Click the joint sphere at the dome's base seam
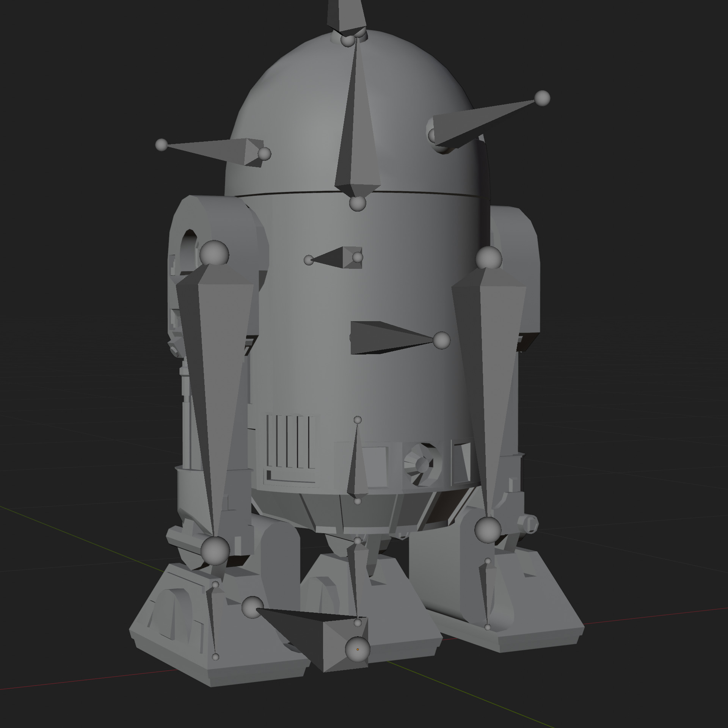Viewport: 728px width, 728px height. coord(358,204)
